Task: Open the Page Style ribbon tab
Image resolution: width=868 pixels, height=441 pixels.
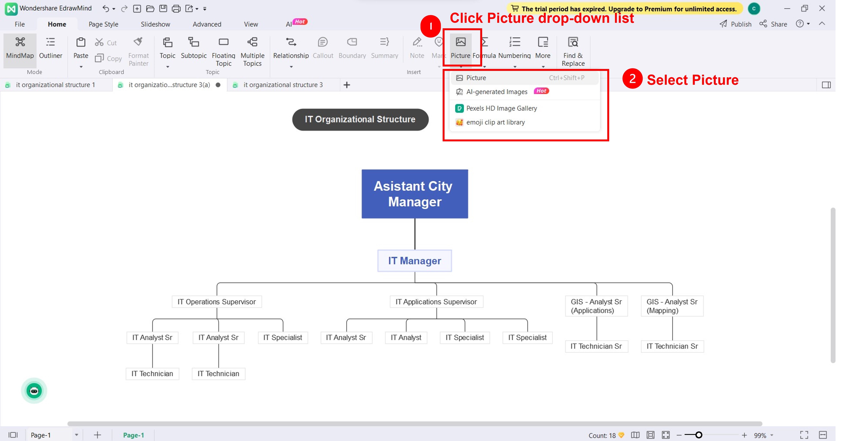Action: [x=103, y=24]
